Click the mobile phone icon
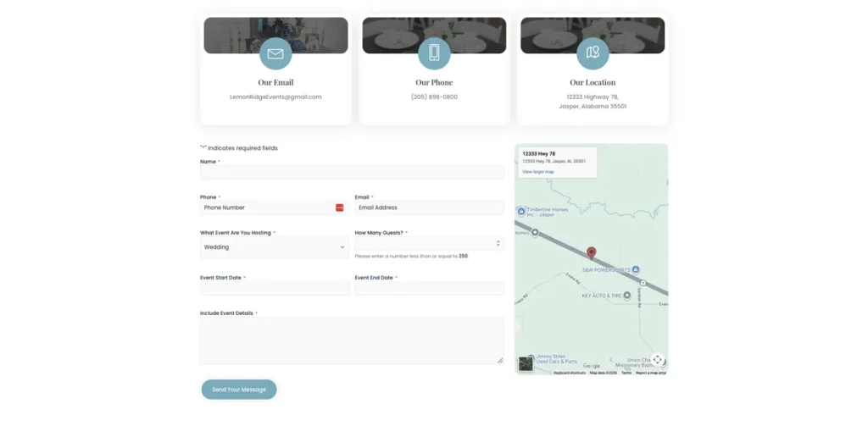868x448 pixels. click(x=434, y=53)
